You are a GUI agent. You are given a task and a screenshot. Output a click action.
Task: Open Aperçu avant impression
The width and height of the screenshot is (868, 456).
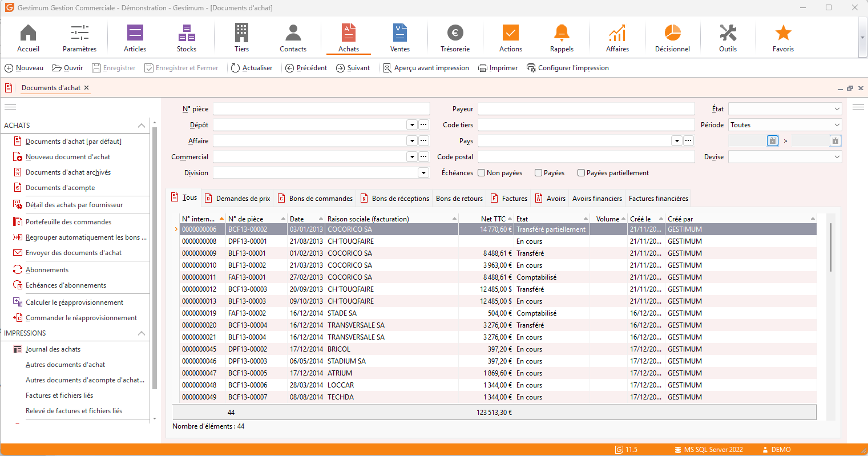(426, 68)
